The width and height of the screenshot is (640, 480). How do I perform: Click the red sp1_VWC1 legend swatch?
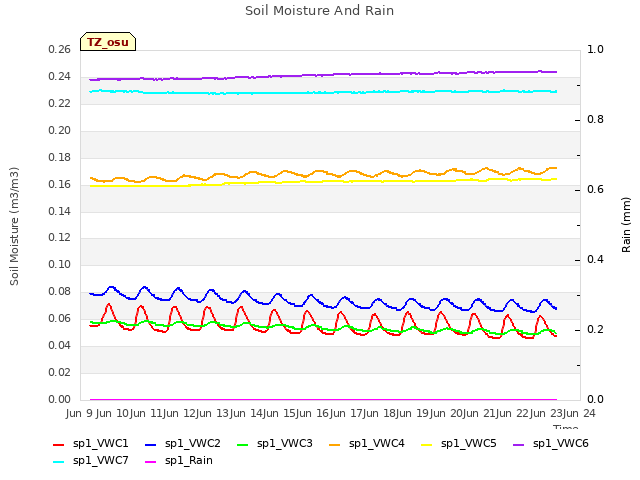pyautogui.click(x=59, y=445)
